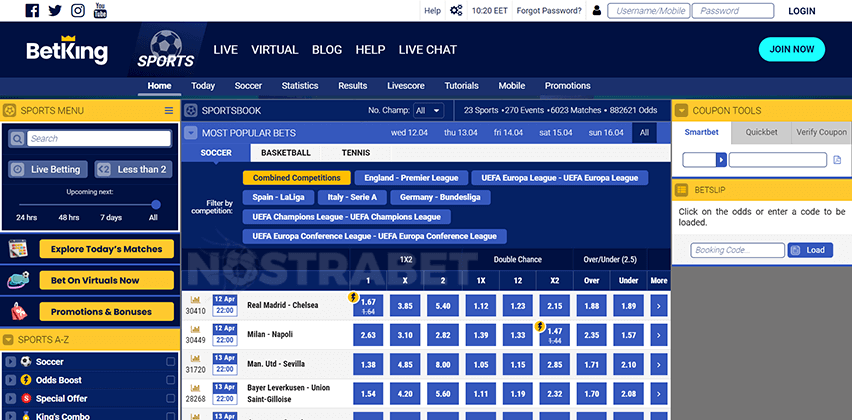The image size is (852, 420).
Task: Tick the Soccer checkbox in Sports A-Z
Action: coord(171,362)
